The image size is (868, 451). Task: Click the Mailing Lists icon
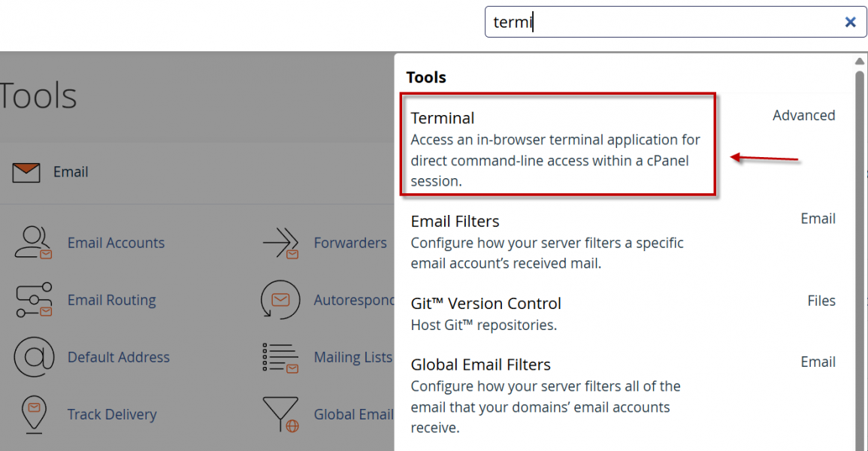pos(280,357)
